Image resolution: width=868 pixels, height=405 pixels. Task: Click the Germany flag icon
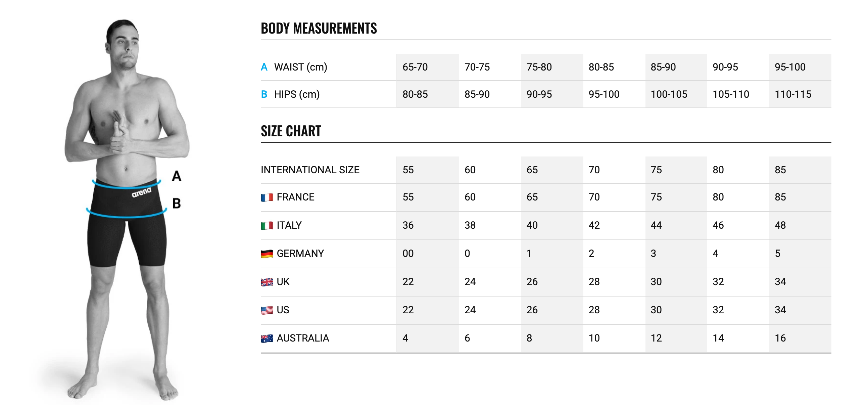pyautogui.click(x=267, y=254)
